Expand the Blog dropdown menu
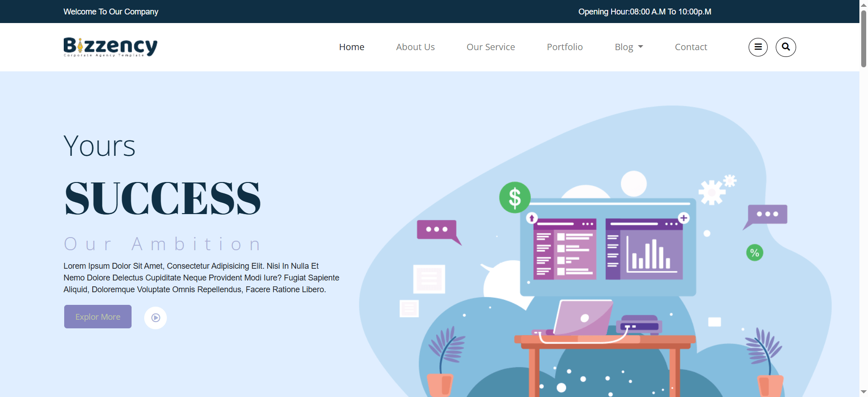The width and height of the screenshot is (868, 397). click(629, 47)
